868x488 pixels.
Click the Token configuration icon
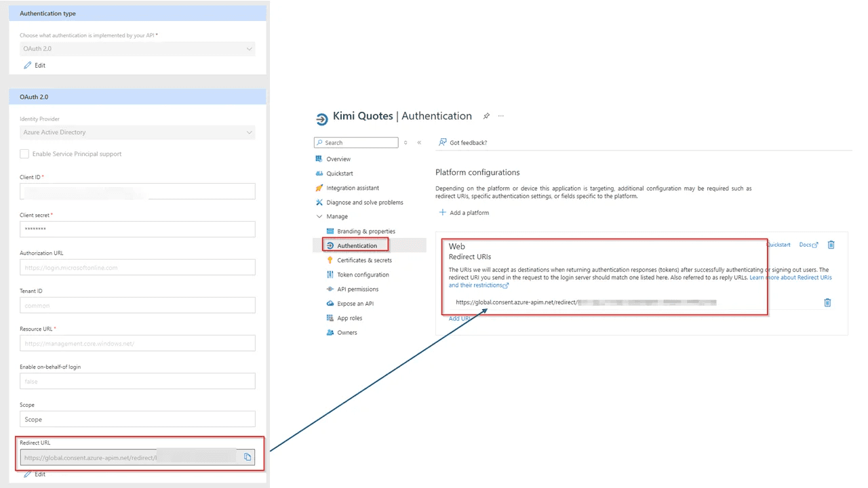click(330, 274)
